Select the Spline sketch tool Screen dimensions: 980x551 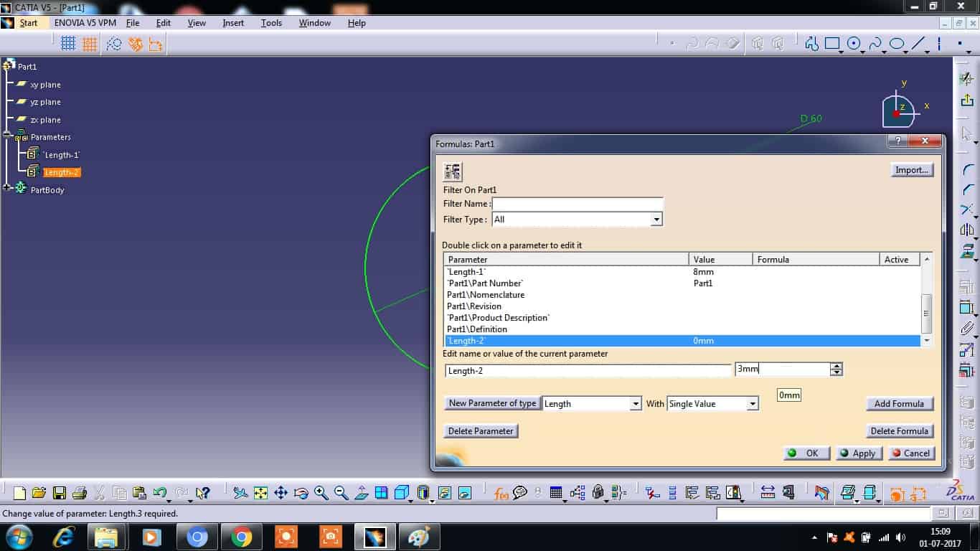point(875,44)
